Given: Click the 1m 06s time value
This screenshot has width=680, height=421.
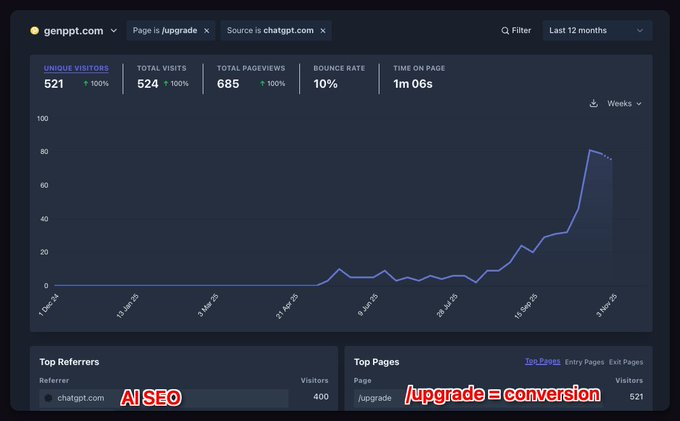Looking at the screenshot, I should [413, 84].
